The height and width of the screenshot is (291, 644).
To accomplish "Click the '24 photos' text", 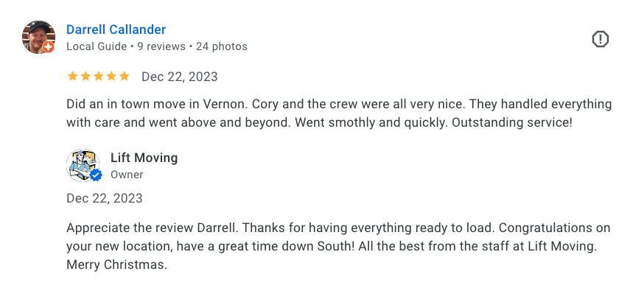I will [x=222, y=47].
